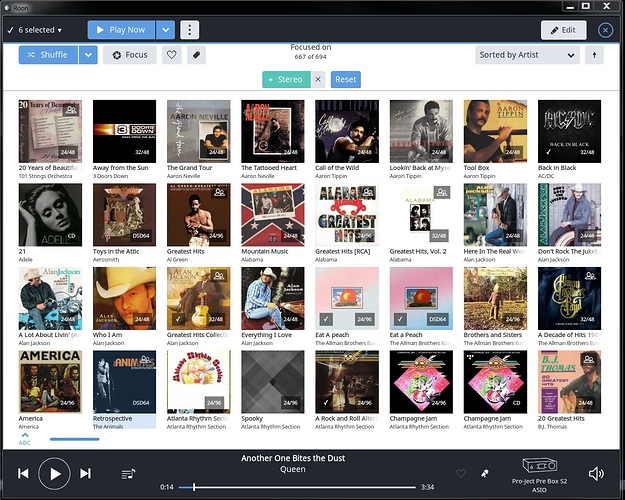625x500 pixels.
Task: Click versions icon on 20 Greatest Hits
Action: 589,359
